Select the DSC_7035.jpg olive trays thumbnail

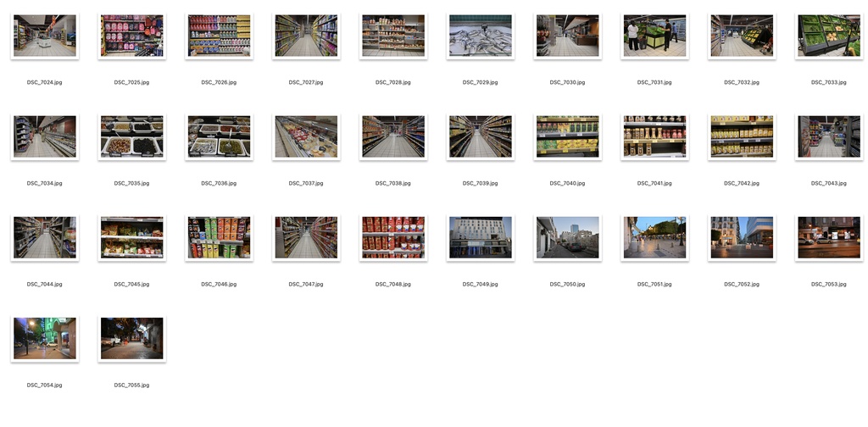pos(131,136)
